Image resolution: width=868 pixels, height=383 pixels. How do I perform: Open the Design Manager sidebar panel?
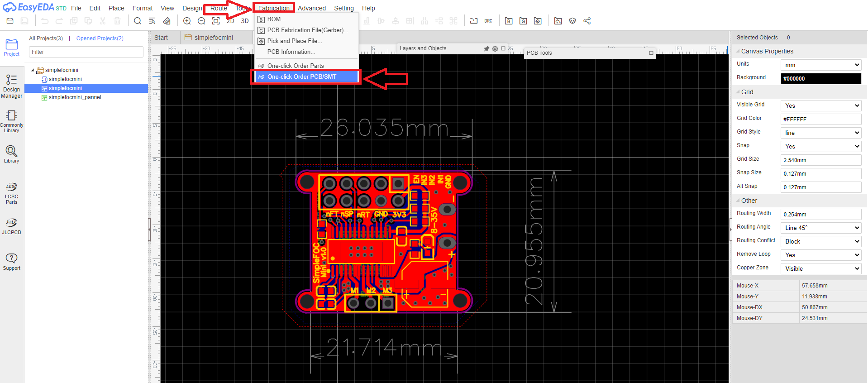pos(12,86)
